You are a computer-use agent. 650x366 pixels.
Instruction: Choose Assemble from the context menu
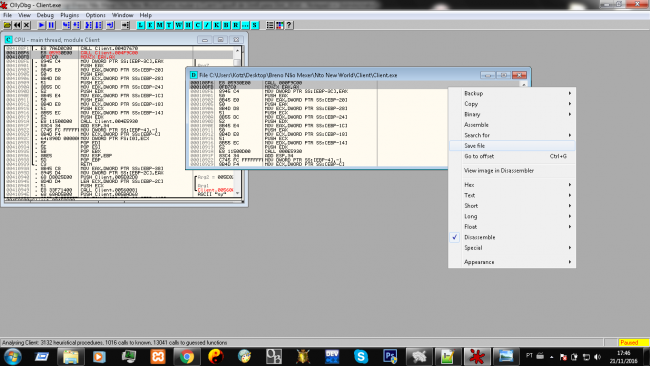[512, 125]
